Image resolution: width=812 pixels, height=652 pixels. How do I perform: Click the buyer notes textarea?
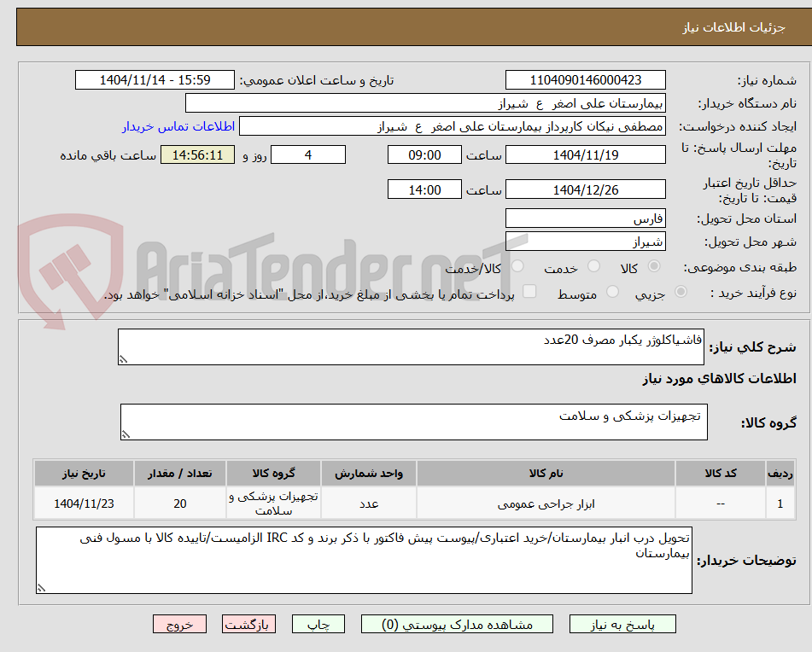coord(364,561)
